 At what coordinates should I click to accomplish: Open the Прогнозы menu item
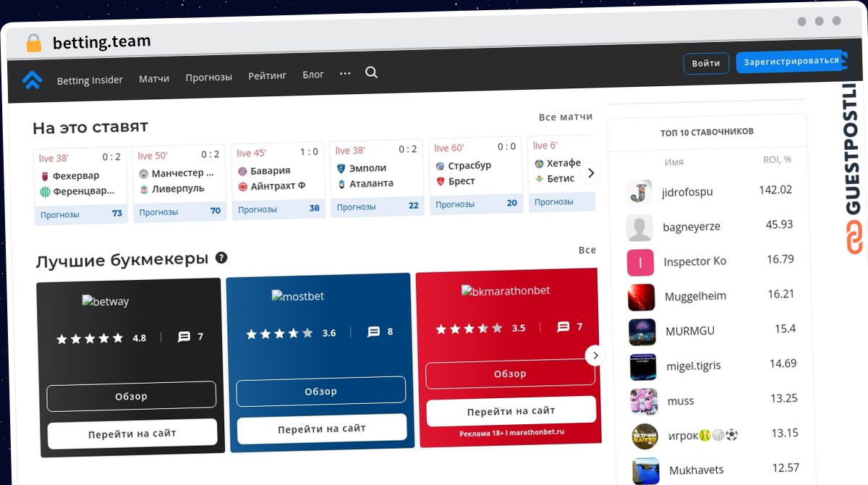pyautogui.click(x=209, y=77)
